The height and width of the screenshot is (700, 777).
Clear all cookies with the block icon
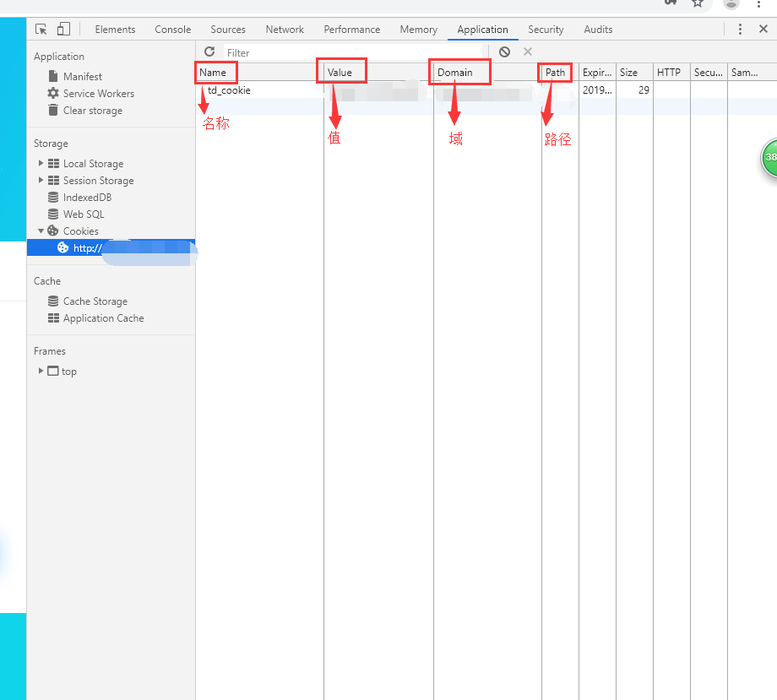point(504,52)
